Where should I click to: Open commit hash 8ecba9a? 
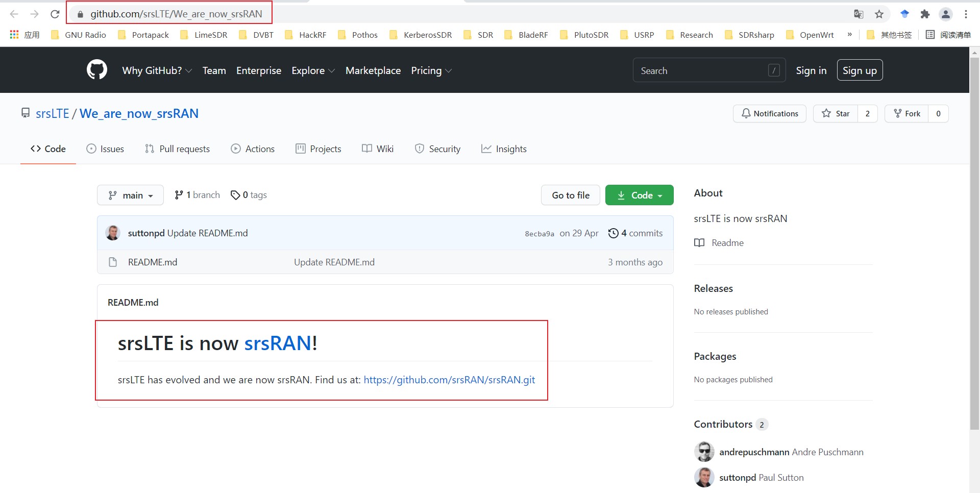tap(540, 234)
